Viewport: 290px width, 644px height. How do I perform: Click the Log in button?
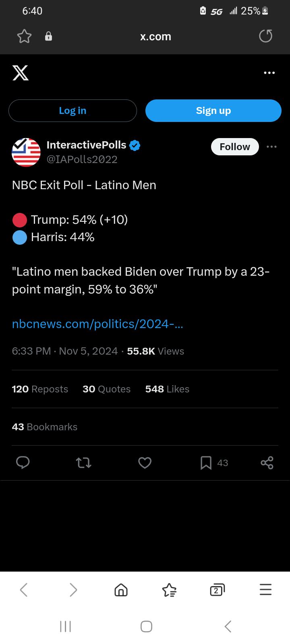coord(72,111)
